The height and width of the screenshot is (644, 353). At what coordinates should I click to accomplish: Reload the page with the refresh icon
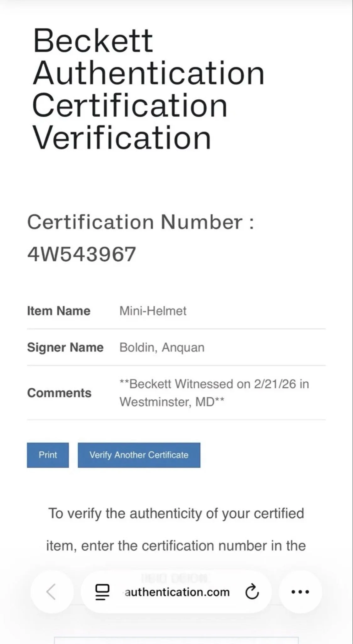pos(252,592)
